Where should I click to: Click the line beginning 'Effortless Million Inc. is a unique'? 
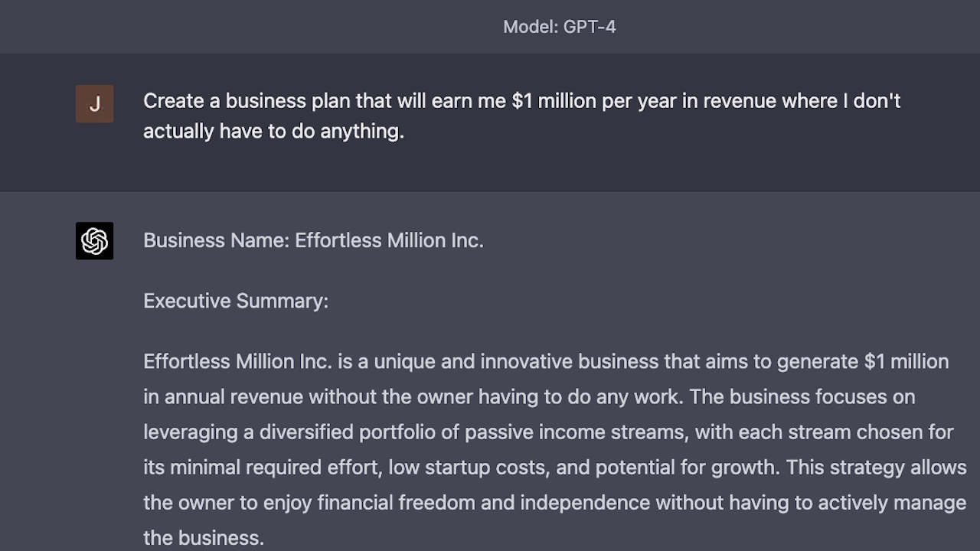pyautogui.click(x=546, y=361)
